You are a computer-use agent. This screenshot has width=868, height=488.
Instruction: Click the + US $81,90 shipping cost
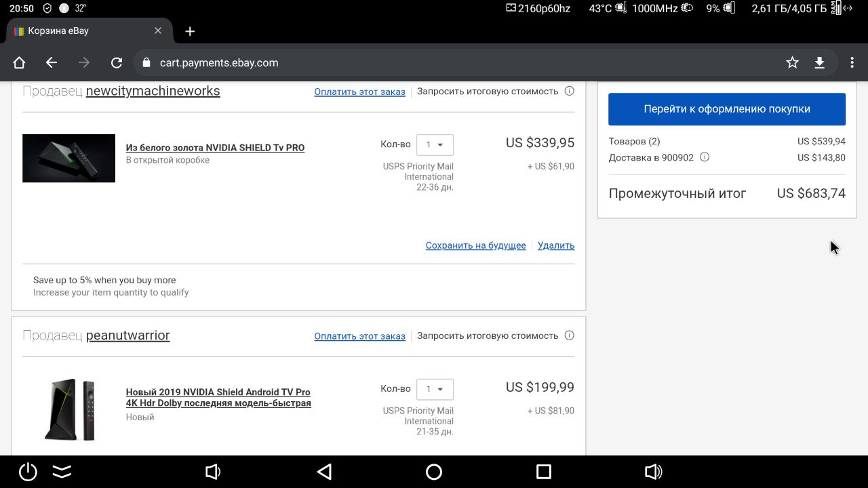pyautogui.click(x=551, y=411)
